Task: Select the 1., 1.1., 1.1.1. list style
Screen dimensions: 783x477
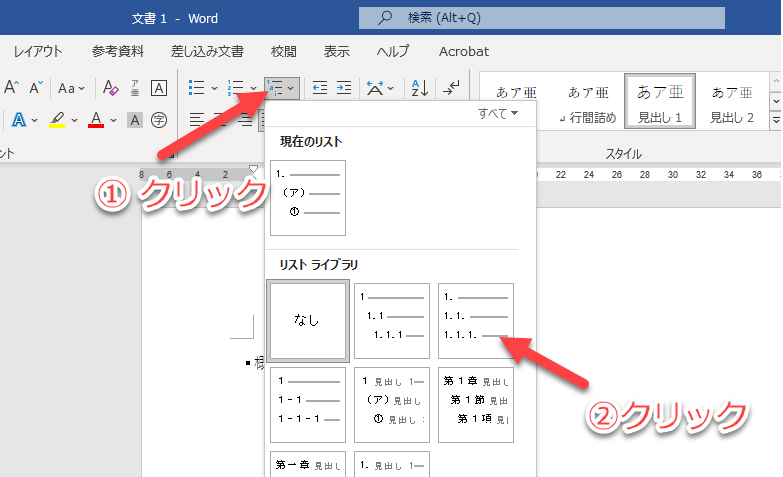Action: [x=476, y=321]
